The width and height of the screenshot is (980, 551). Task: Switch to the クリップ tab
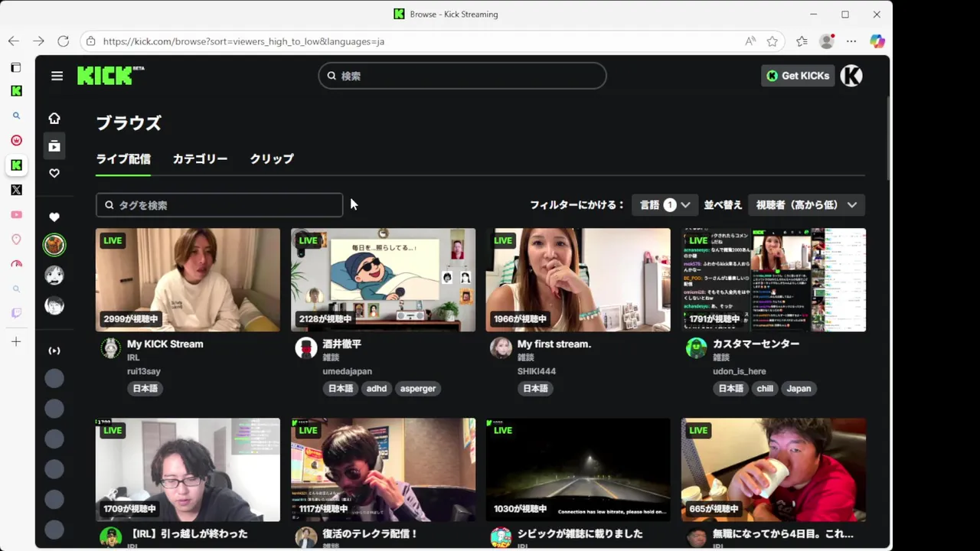272,159
